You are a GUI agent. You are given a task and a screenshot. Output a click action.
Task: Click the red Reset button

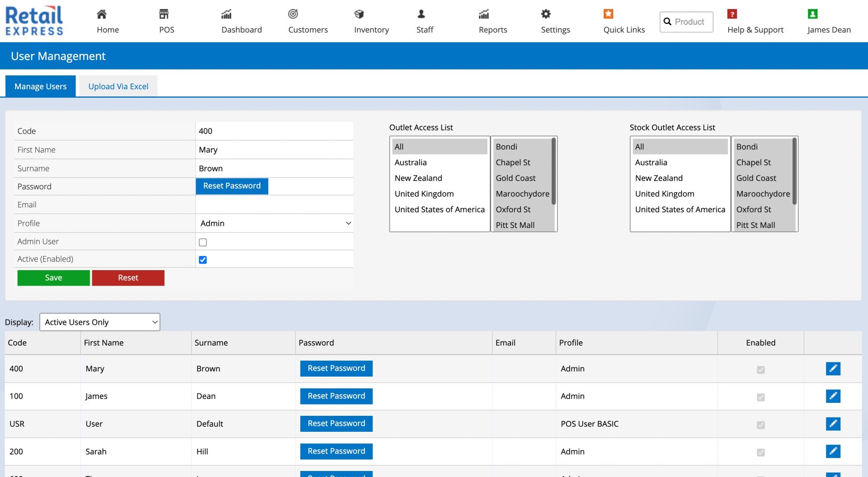click(128, 278)
